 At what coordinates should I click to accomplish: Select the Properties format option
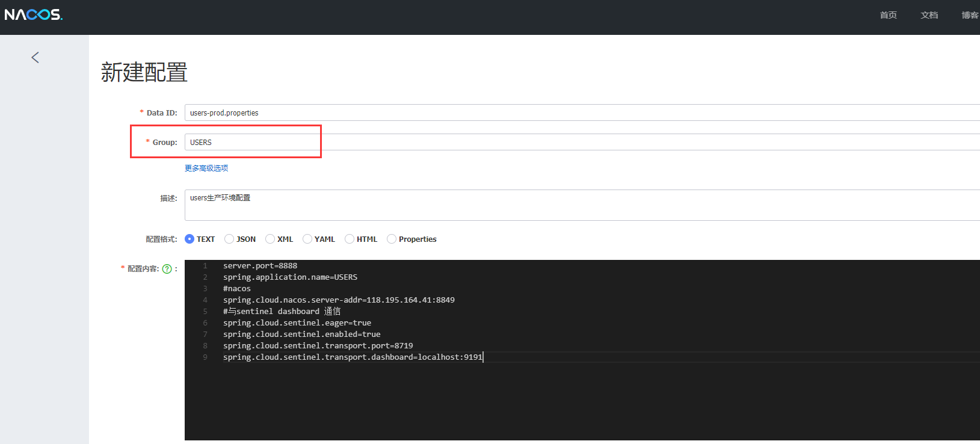pos(392,239)
